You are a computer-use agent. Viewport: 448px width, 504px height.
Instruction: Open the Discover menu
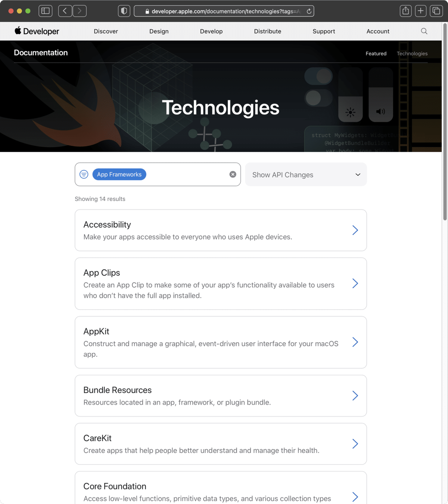106,31
